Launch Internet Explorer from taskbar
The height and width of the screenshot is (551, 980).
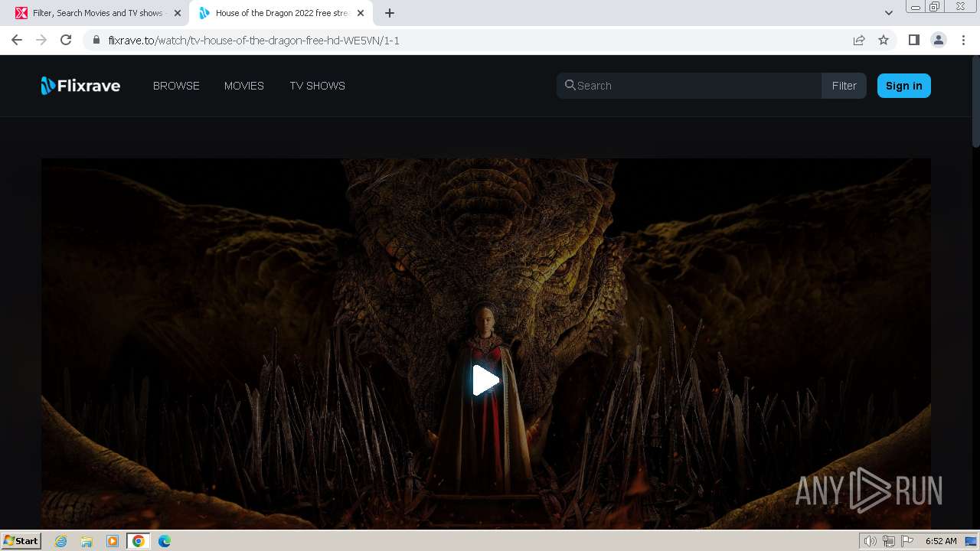pyautogui.click(x=61, y=541)
